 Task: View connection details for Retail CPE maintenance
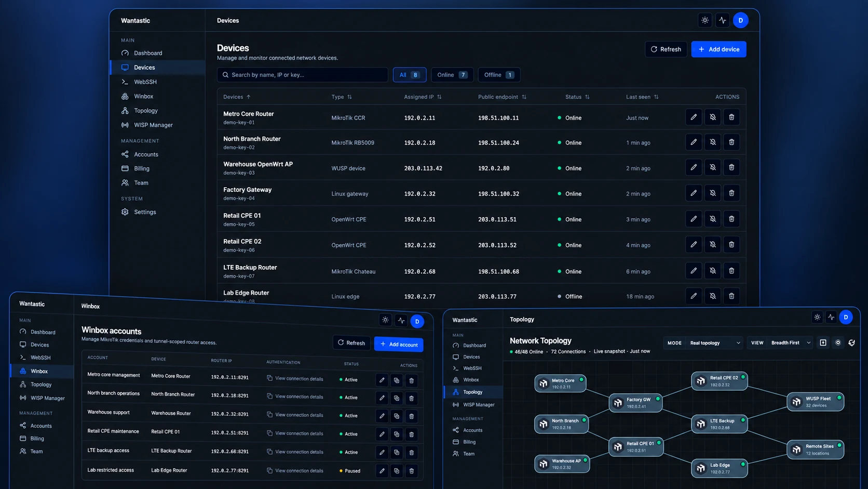click(x=295, y=433)
